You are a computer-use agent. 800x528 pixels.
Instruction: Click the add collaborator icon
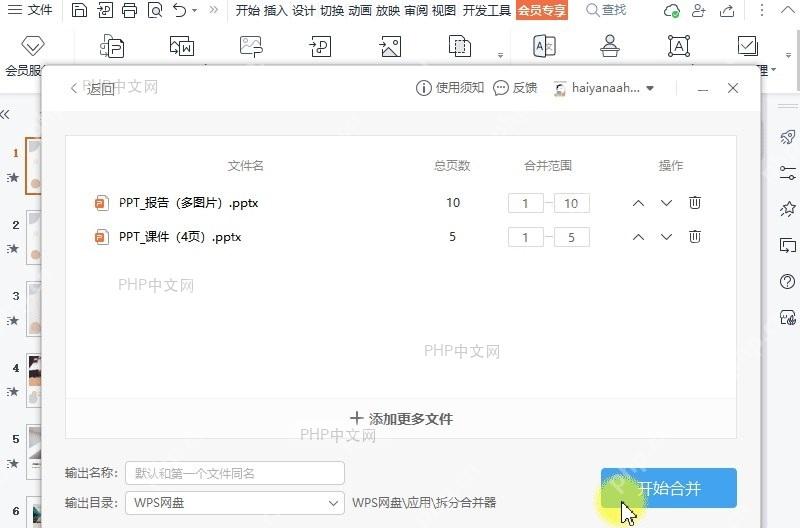[x=698, y=10]
